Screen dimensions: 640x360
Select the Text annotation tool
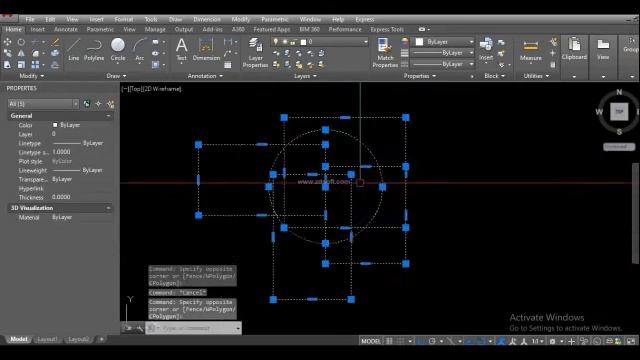(182, 49)
